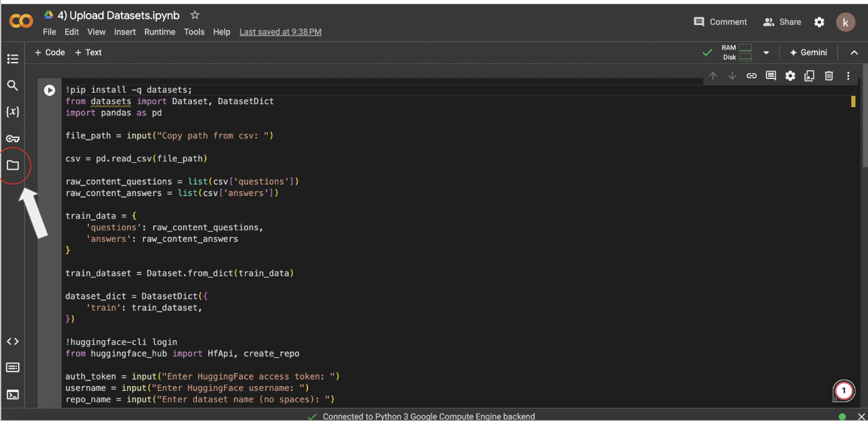Delete the cell using trash icon
The height and width of the screenshot is (421, 868).
(828, 76)
